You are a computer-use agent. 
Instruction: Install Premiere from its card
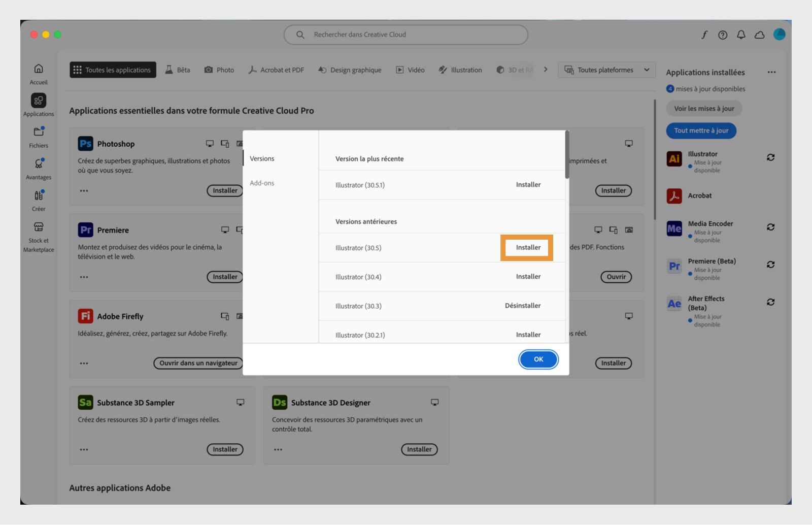(x=225, y=277)
